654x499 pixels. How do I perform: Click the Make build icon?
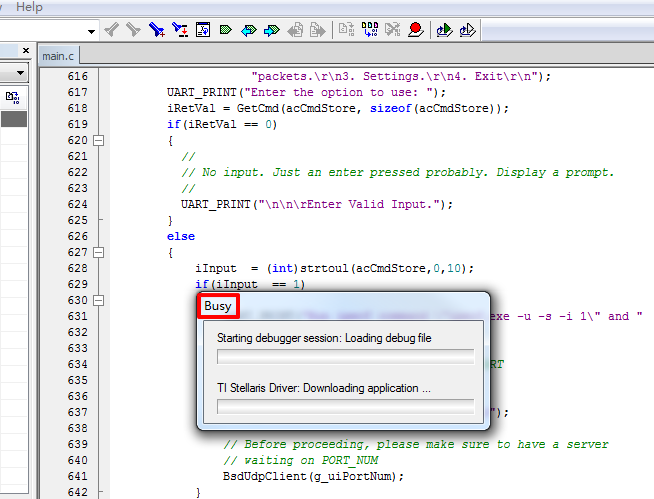click(x=370, y=30)
